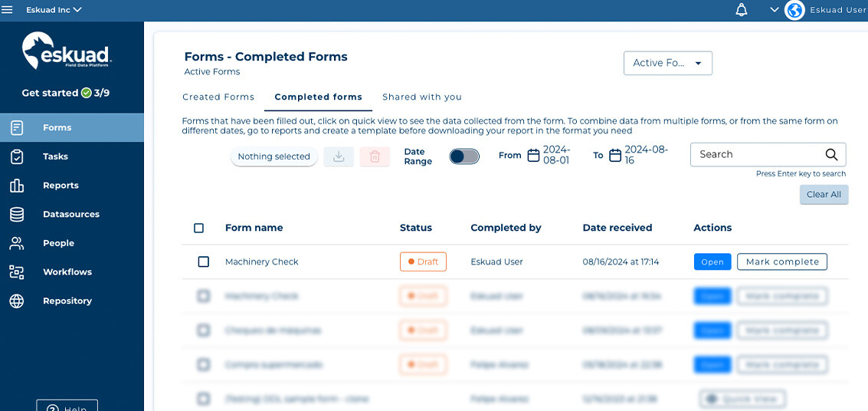The height and width of the screenshot is (411, 868).
Task: Open the hamburger menu icon
Action: click(x=8, y=10)
